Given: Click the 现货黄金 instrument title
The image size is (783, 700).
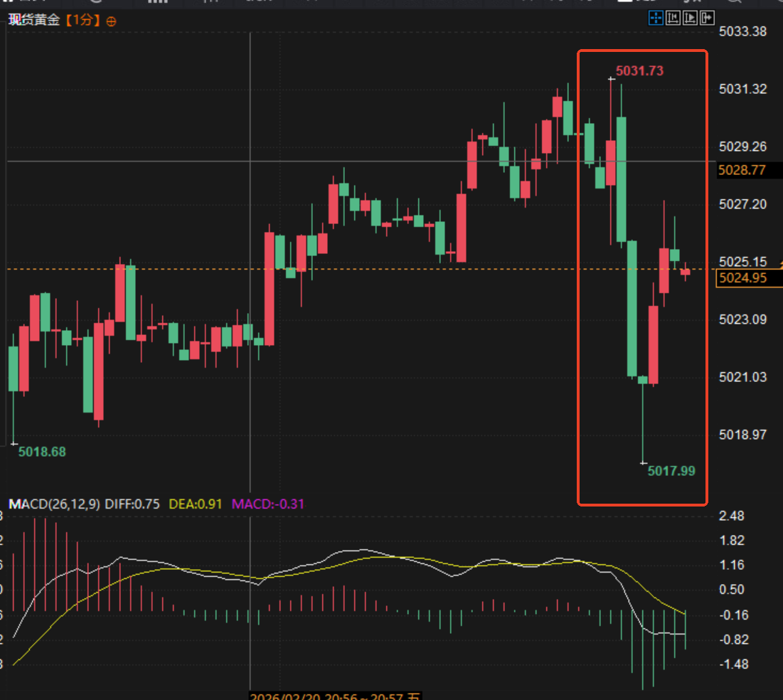Looking at the screenshot, I should (x=34, y=20).
